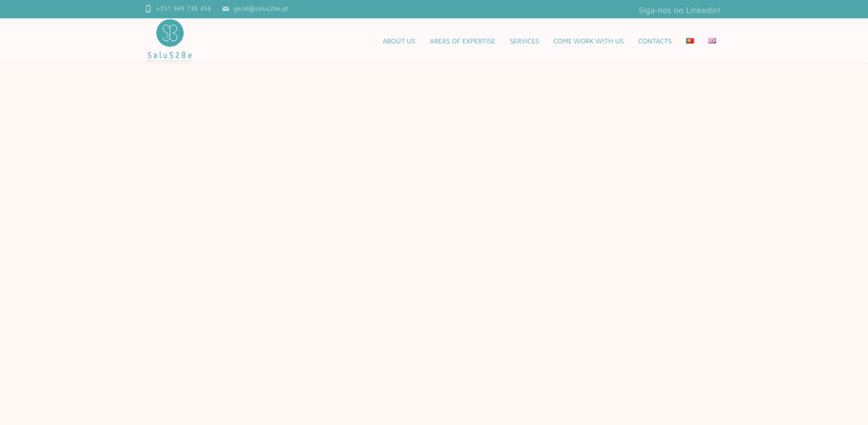Click the geral@salus2be.pt email address
The width and height of the screenshot is (868, 425).
pos(260,9)
